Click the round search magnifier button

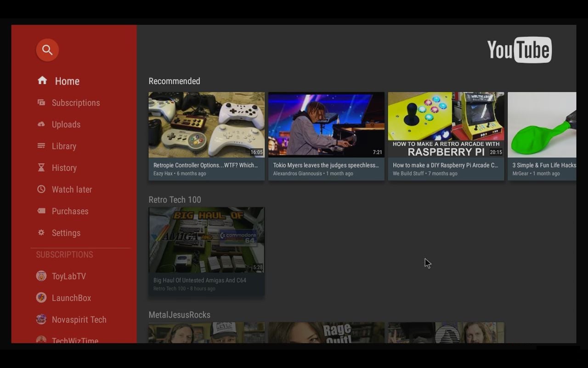click(x=47, y=50)
